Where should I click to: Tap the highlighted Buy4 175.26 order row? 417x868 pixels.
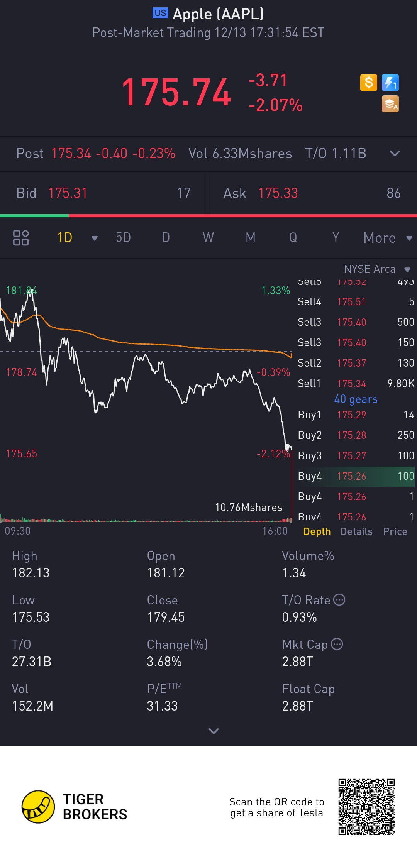tap(355, 476)
